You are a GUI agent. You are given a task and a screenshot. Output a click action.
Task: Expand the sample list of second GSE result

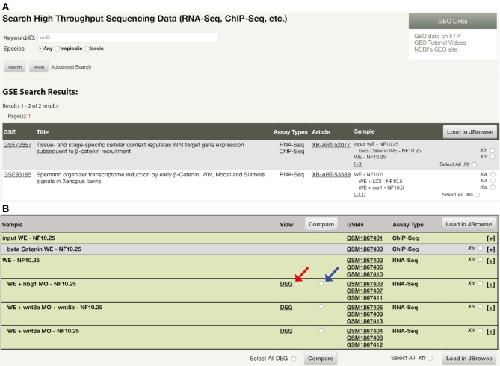359,195
